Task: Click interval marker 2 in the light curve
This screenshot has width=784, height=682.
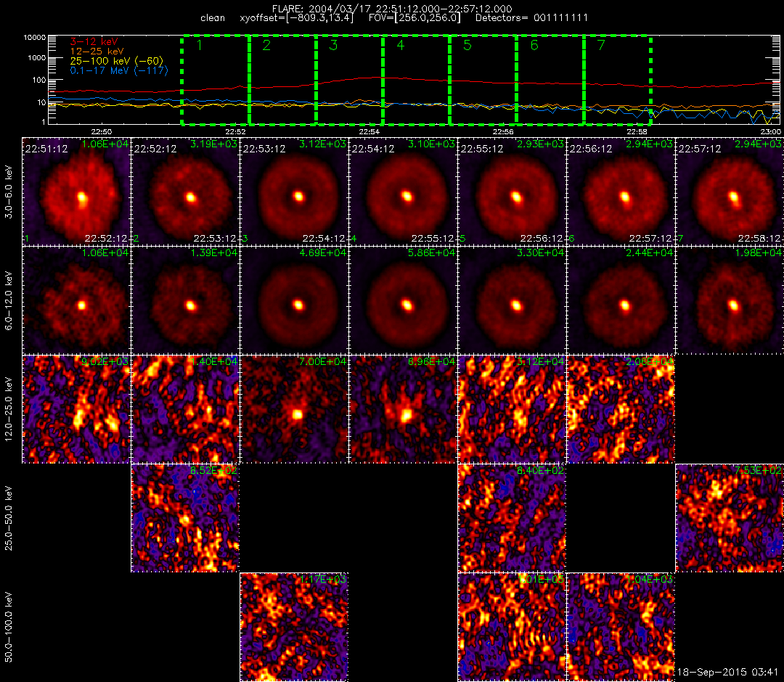Action: point(266,46)
